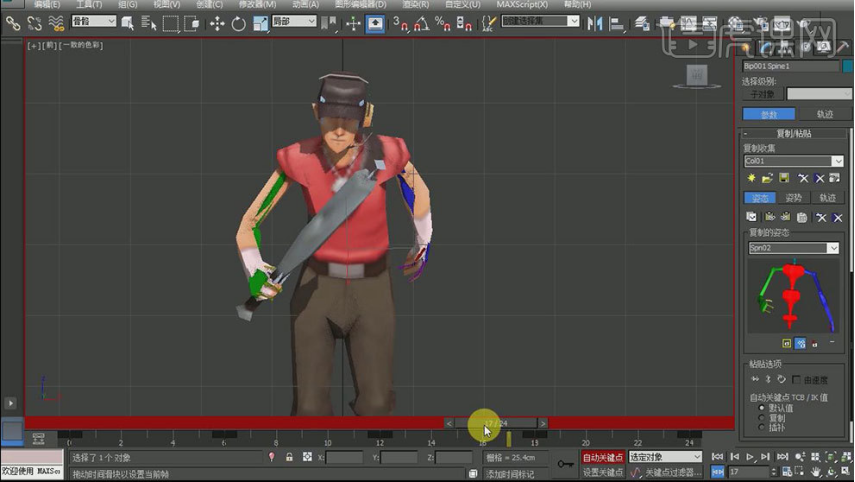Click the Save Collection disk icon
The height and width of the screenshot is (482, 855).
784,178
